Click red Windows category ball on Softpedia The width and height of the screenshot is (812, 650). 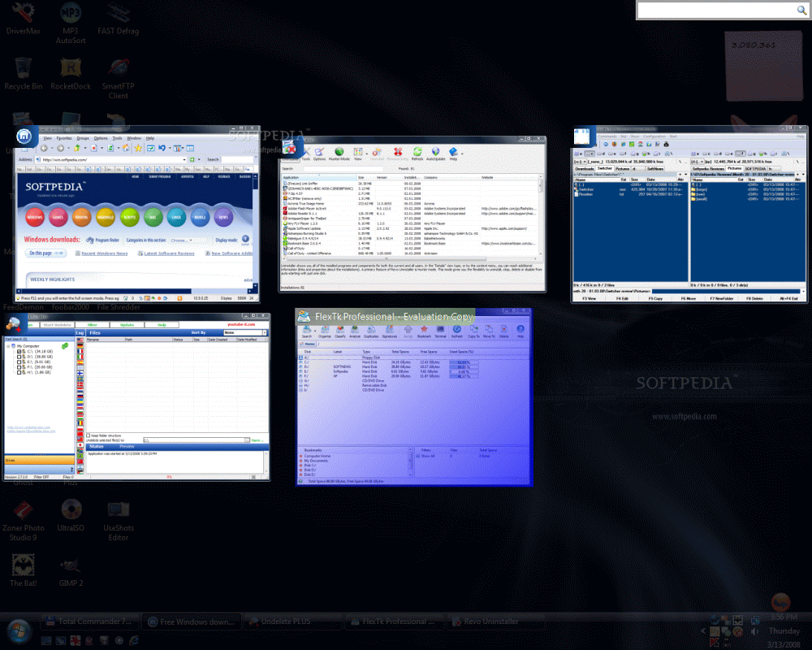pos(35,217)
